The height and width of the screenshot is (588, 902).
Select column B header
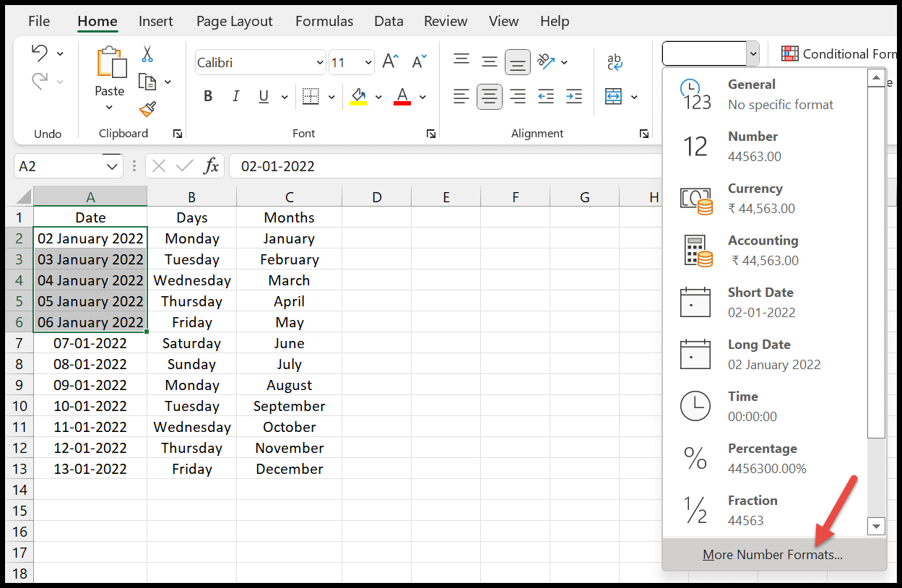pyautogui.click(x=191, y=196)
